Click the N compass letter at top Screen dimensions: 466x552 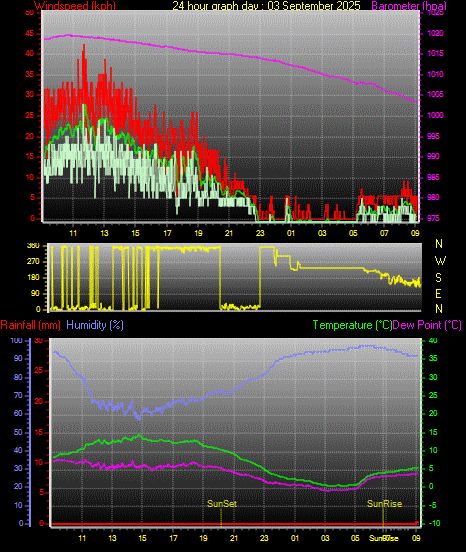(x=439, y=244)
